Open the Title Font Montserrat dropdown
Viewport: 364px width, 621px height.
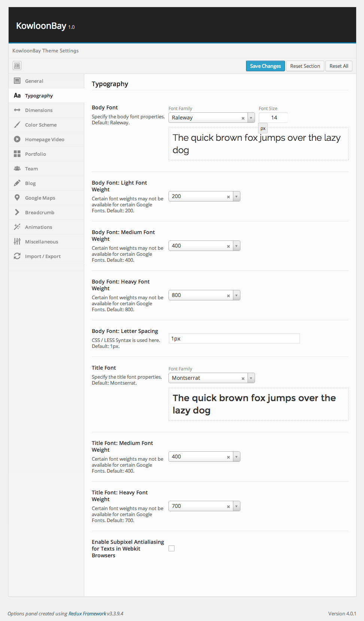(x=251, y=378)
